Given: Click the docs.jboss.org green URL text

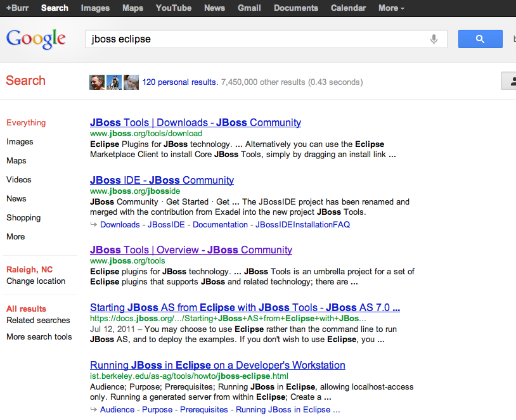Looking at the screenshot, I should [x=228, y=319].
